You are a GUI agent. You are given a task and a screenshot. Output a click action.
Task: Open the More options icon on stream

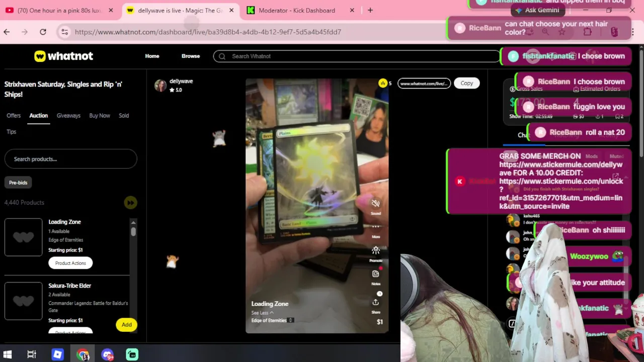pos(375,227)
